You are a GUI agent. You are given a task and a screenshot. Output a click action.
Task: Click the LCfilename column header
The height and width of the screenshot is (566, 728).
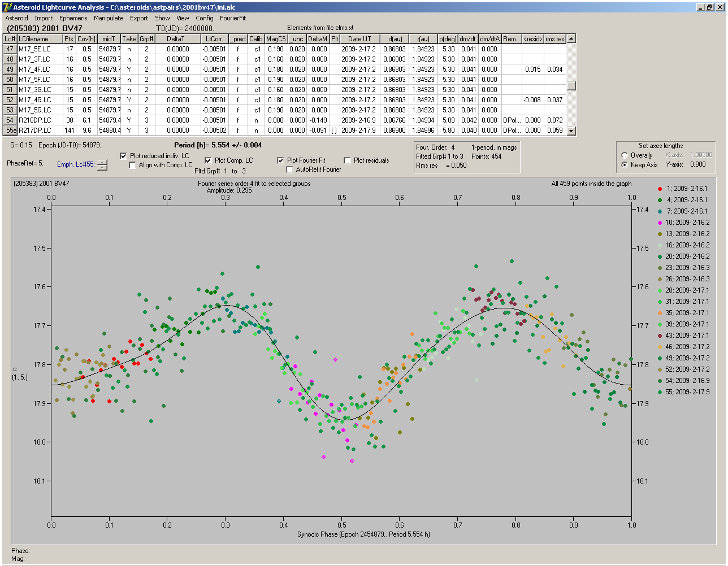tap(40, 39)
